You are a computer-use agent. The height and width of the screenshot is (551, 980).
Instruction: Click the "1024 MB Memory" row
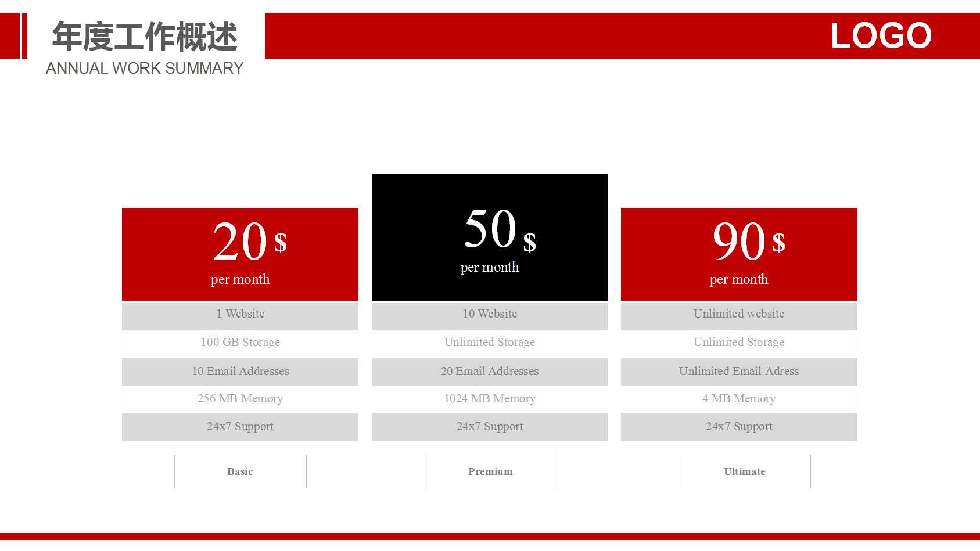click(490, 399)
